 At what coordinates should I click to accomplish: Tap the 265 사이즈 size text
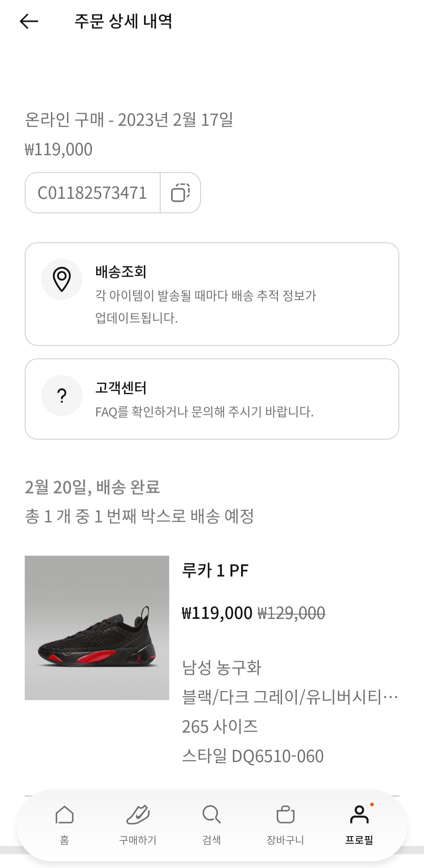219,726
